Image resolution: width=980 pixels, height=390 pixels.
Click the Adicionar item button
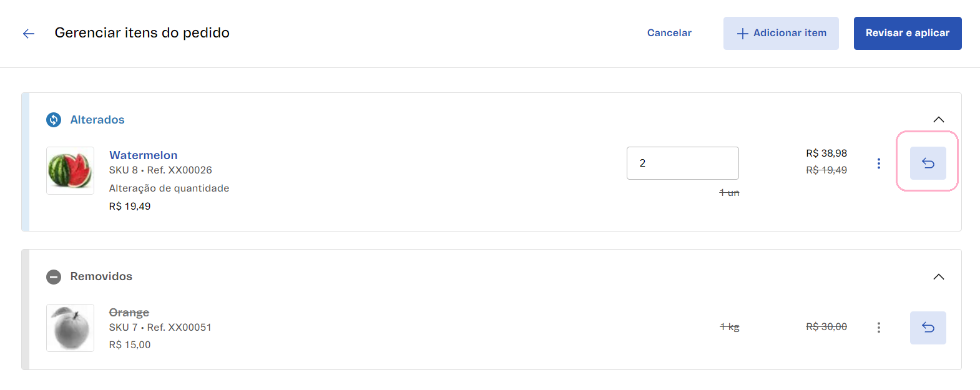pyautogui.click(x=781, y=33)
